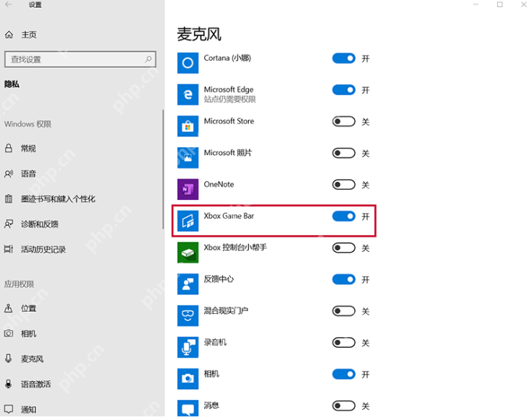Screen dimensions: 531x420
Task: Click the Microsoft Store app icon
Action: (188, 126)
